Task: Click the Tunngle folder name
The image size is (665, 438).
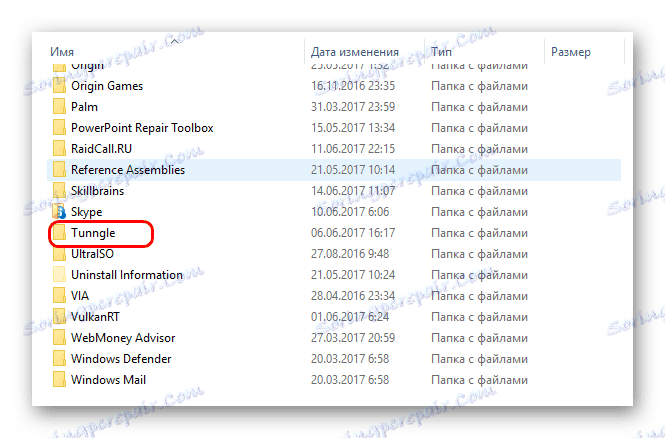Action: point(93,233)
